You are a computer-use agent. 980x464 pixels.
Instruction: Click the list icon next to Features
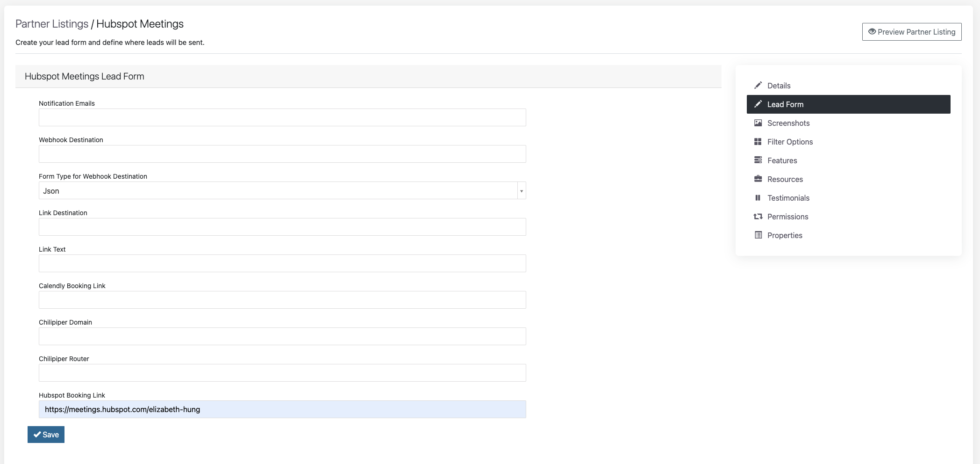coord(758,160)
